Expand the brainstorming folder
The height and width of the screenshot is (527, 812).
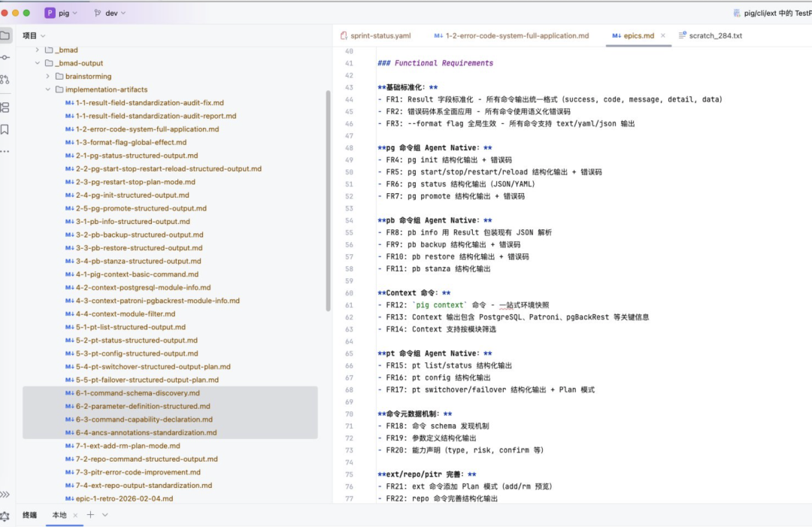pyautogui.click(x=47, y=76)
